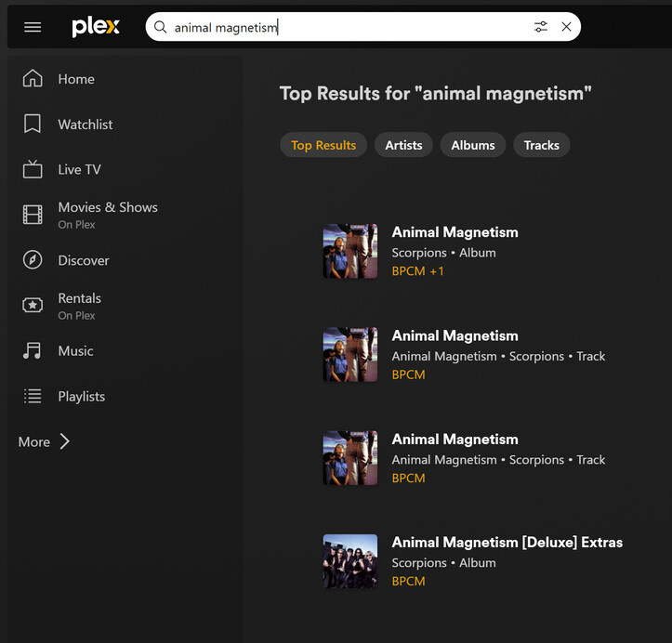This screenshot has width=672, height=643.
Task: Click BPCM label under second track result
Action: [x=408, y=479]
